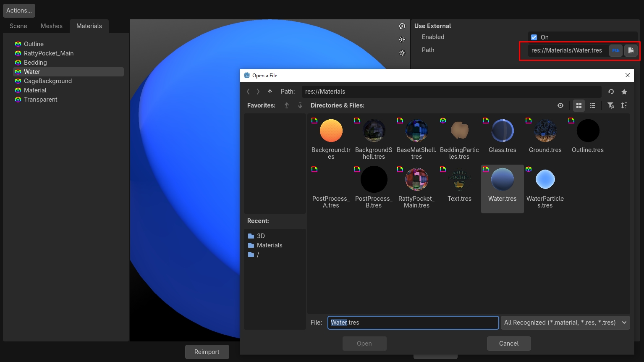644x362 pixels.
Task: Refresh the file list in the dialog
Action: click(x=611, y=92)
